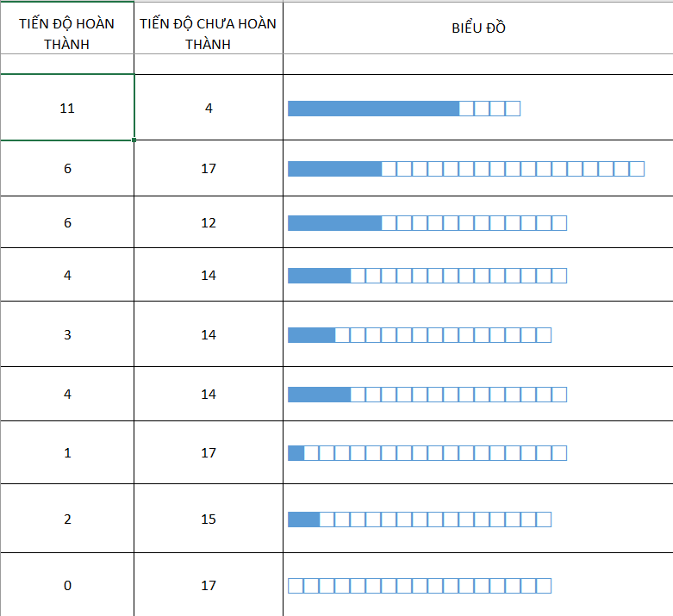Select the unfinished cell 4 beside value 11
This screenshot has height=616, width=673.
209,109
